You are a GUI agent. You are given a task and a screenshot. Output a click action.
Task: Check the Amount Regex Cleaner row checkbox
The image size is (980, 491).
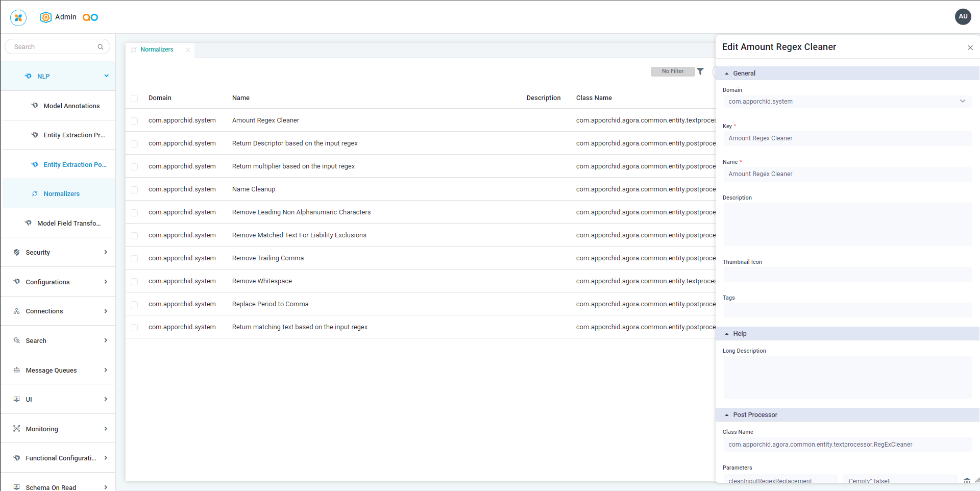(134, 121)
